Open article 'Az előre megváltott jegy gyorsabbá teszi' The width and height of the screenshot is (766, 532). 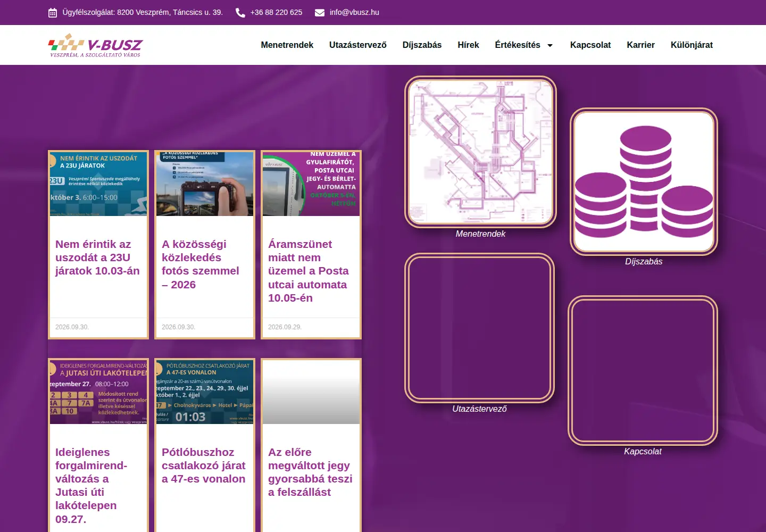click(x=310, y=472)
